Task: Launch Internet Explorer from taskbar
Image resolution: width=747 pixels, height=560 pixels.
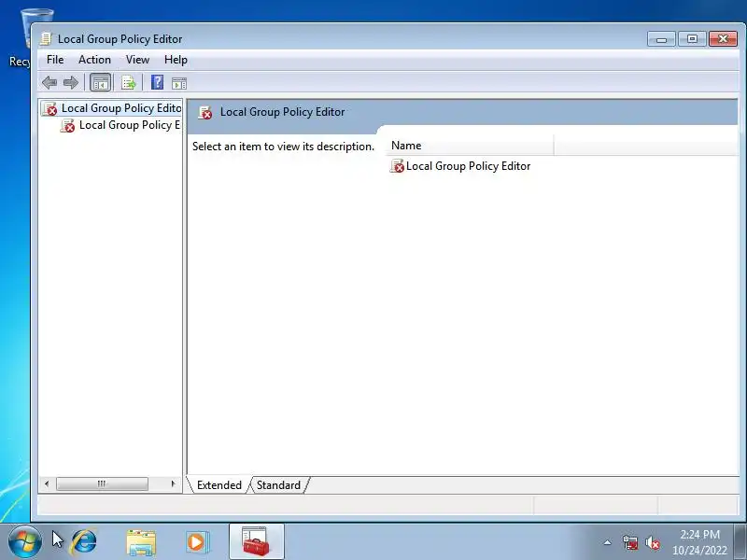Action: pyautogui.click(x=84, y=542)
